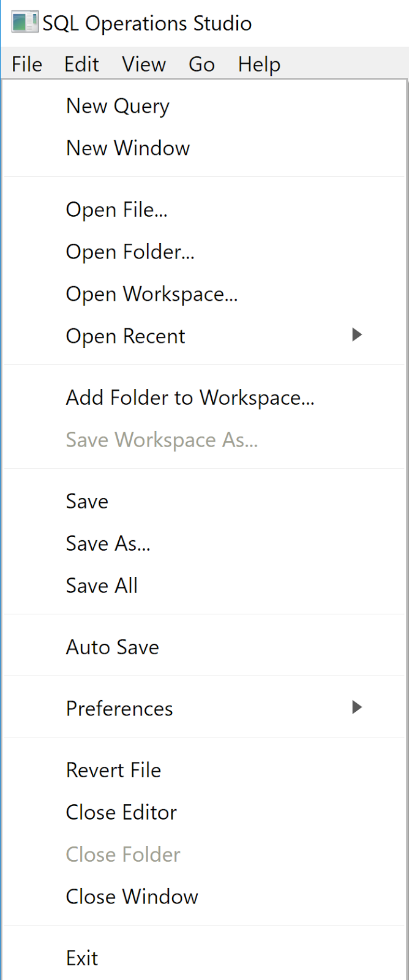Screen dimensions: 409x980
Task: Click the SQL Operations Studio app icon
Action: (x=24, y=23)
